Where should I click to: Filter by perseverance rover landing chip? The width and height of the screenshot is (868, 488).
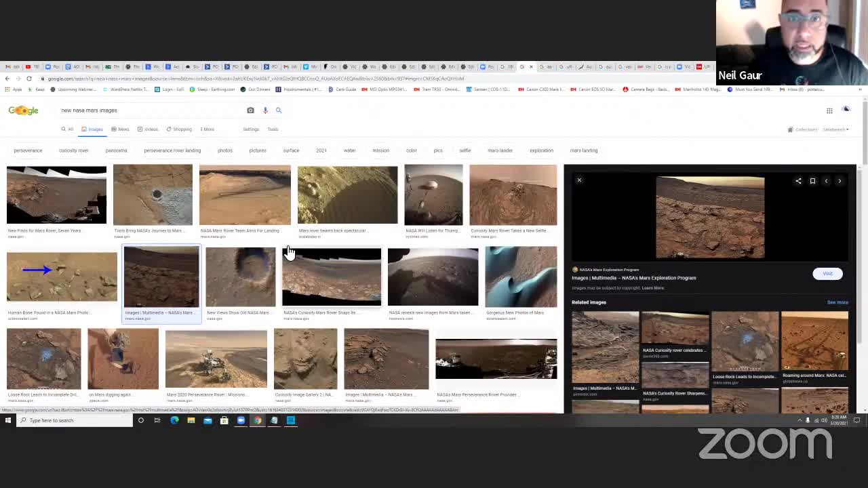coord(172,150)
